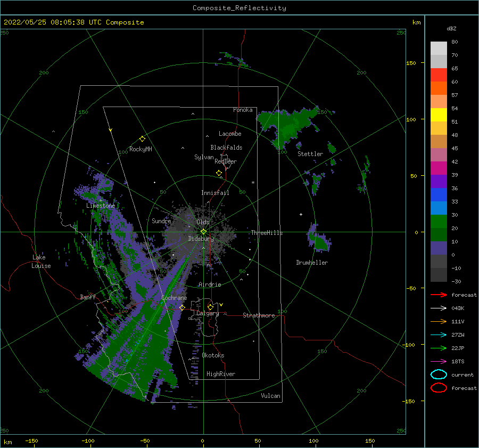Click the indigo 0-10 dBZ swatch

click(x=439, y=248)
